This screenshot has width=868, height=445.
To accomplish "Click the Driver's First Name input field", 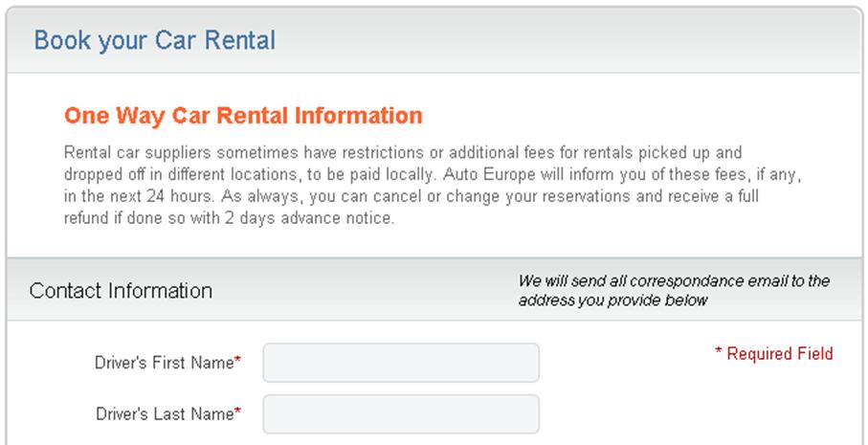I will click(x=401, y=363).
